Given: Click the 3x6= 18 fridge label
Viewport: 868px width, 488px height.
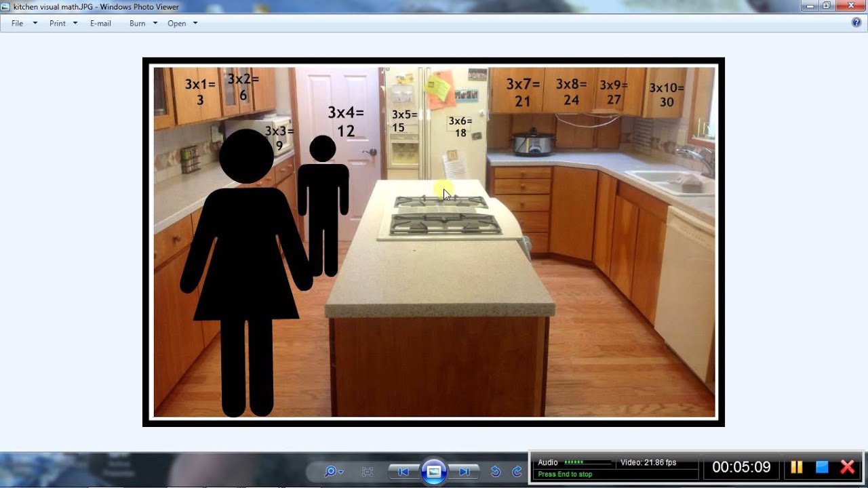Looking at the screenshot, I should (460, 127).
